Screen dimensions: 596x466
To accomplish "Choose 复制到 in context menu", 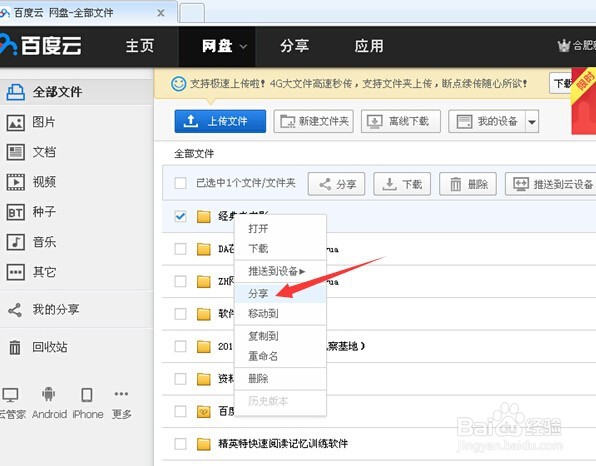I will pyautogui.click(x=281, y=336).
